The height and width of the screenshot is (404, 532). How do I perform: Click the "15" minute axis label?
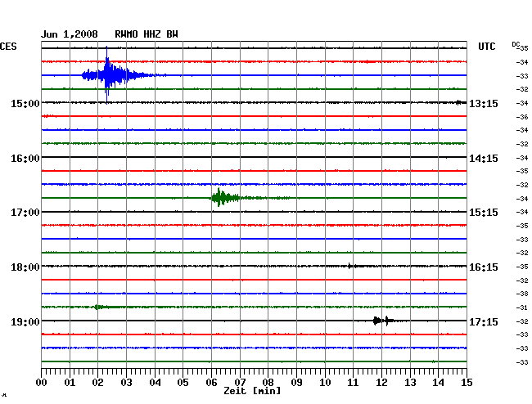pos(467,383)
